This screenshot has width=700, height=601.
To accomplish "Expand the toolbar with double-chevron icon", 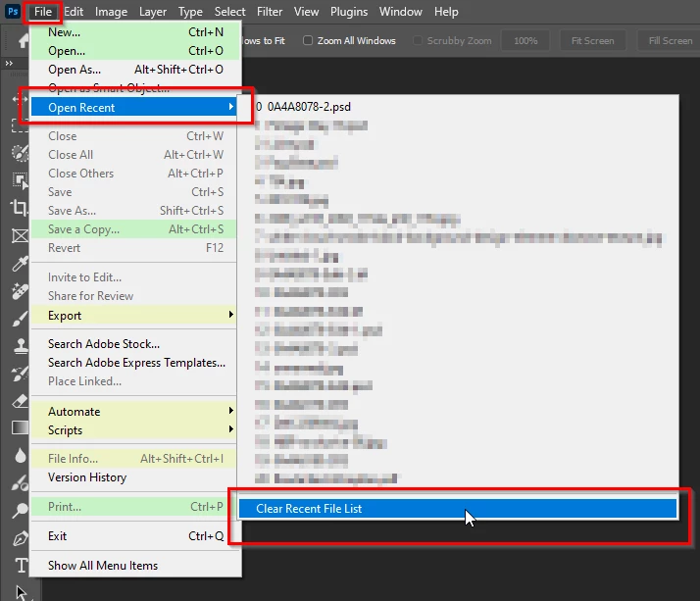I will tap(9, 64).
